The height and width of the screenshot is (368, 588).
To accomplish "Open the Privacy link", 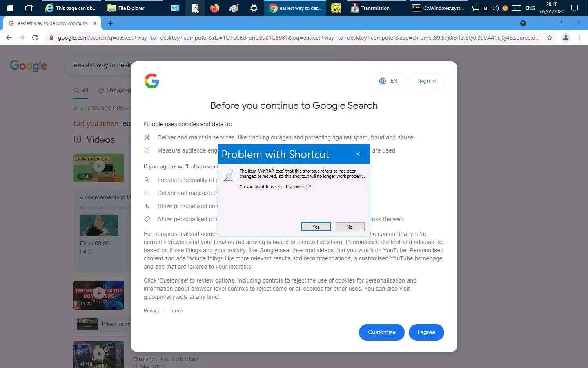I will (x=151, y=311).
